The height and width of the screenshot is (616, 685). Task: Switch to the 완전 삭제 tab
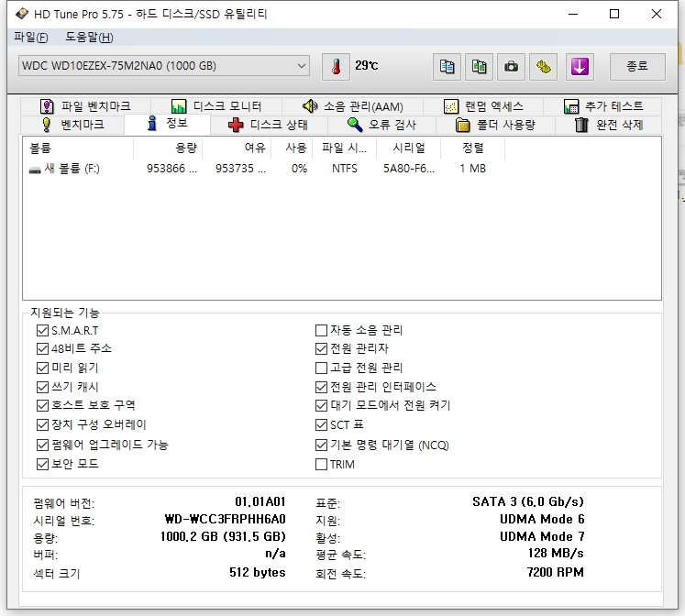(x=609, y=125)
